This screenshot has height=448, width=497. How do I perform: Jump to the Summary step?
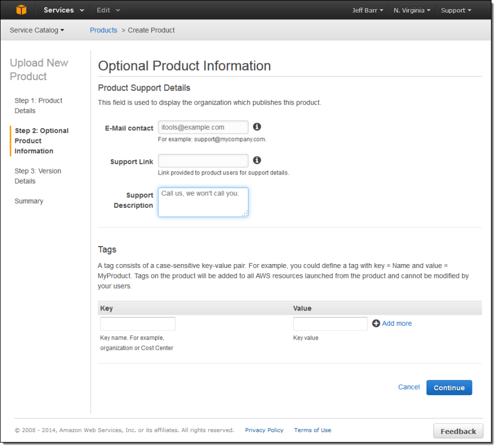pos(29,201)
